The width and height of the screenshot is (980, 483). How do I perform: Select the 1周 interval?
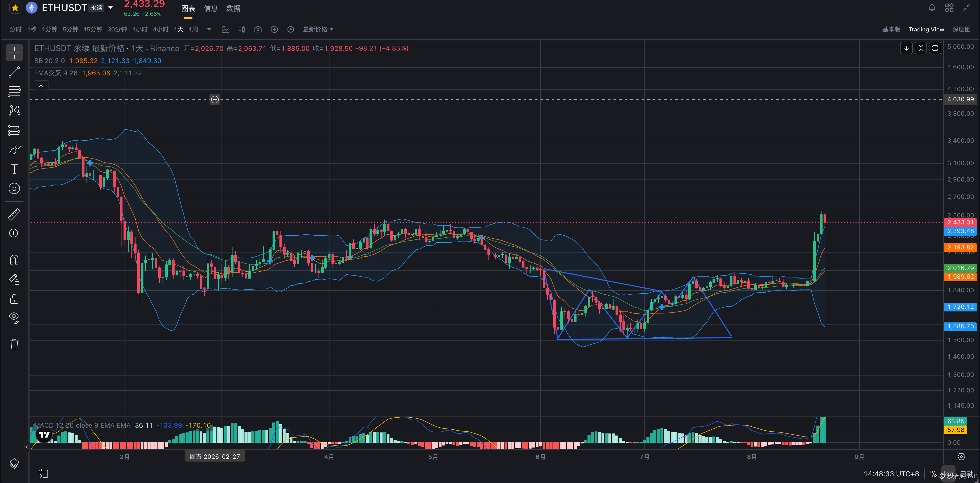[x=194, y=29]
